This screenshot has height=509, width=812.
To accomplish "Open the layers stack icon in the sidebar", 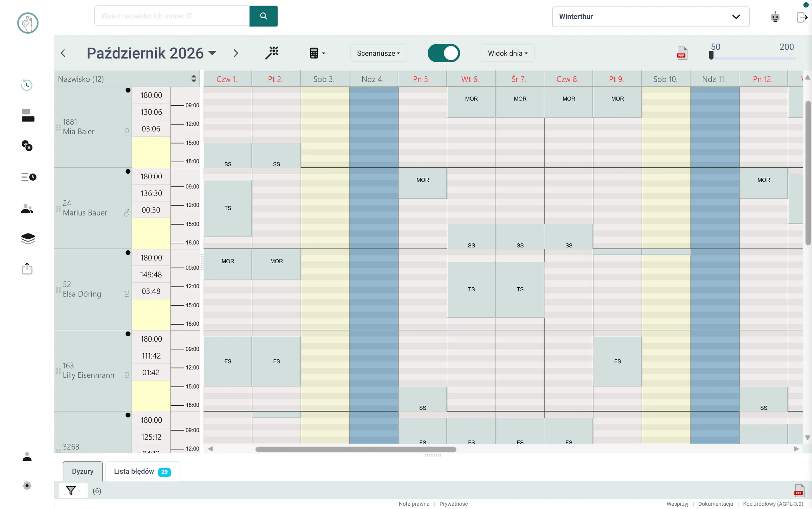I will coord(28,239).
